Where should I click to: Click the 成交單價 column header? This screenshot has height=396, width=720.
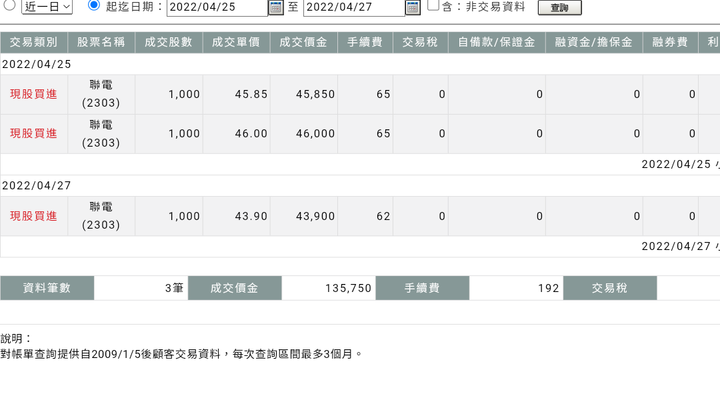(236, 42)
